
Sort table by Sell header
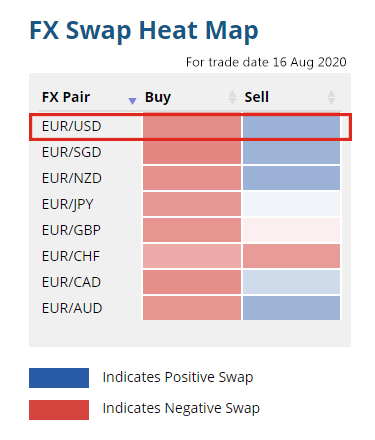pos(256,97)
